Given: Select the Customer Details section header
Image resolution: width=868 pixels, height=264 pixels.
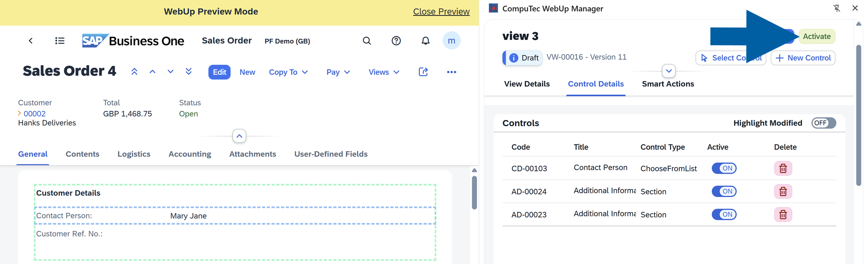Looking at the screenshot, I should pyautogui.click(x=68, y=193).
